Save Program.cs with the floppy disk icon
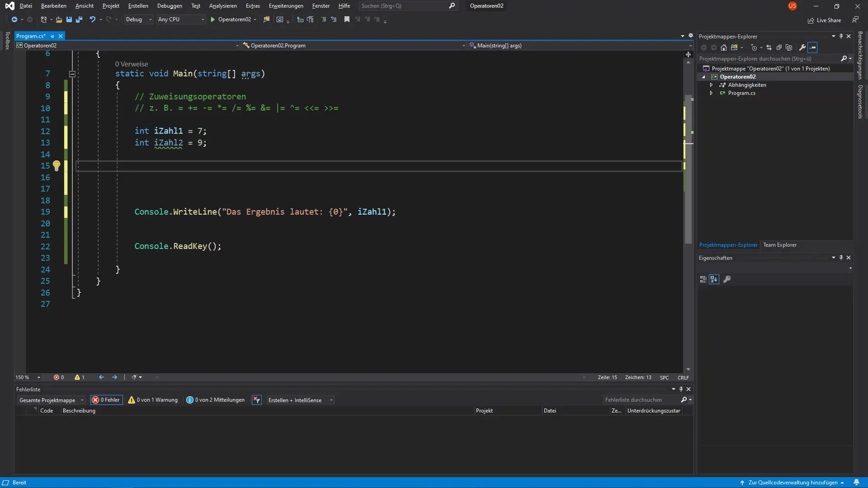868x488 pixels. [69, 19]
